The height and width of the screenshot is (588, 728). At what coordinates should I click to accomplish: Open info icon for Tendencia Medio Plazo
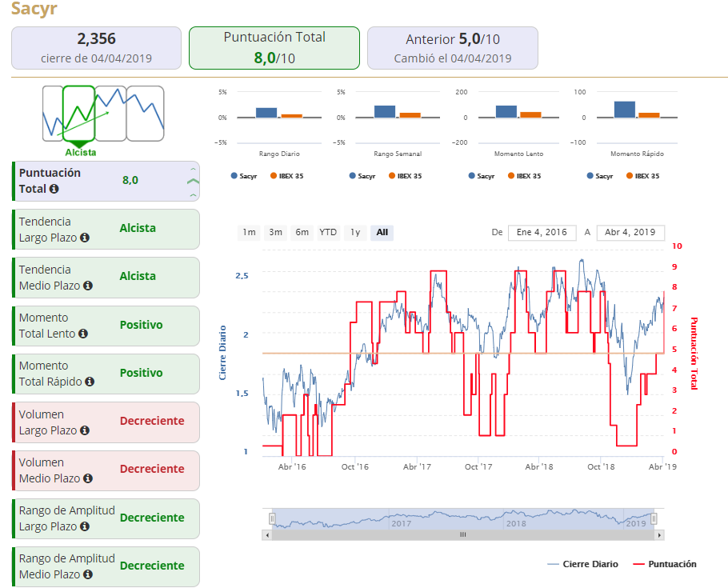click(x=88, y=286)
